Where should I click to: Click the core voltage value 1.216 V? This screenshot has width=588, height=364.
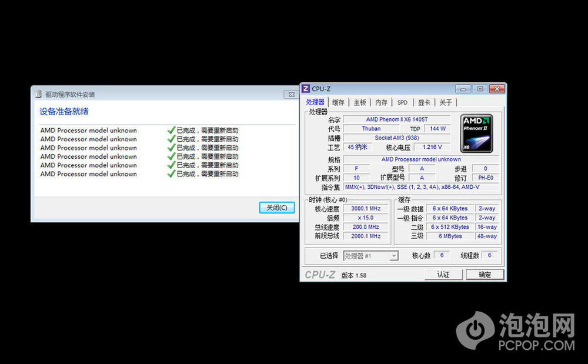coord(432,148)
